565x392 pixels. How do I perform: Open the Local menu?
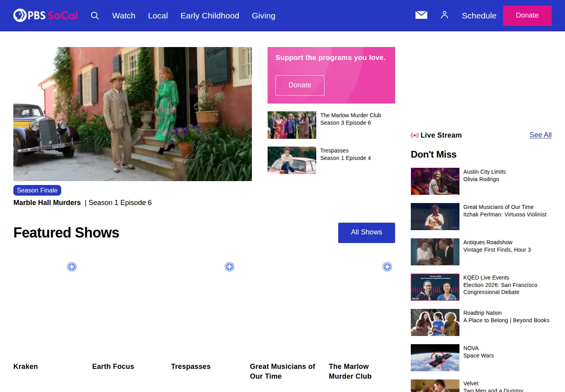158,16
